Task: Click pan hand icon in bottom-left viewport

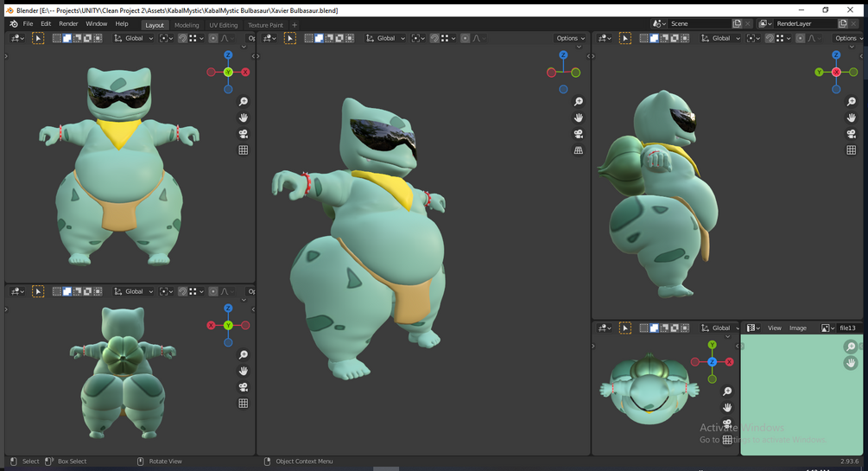Action: pos(243,371)
